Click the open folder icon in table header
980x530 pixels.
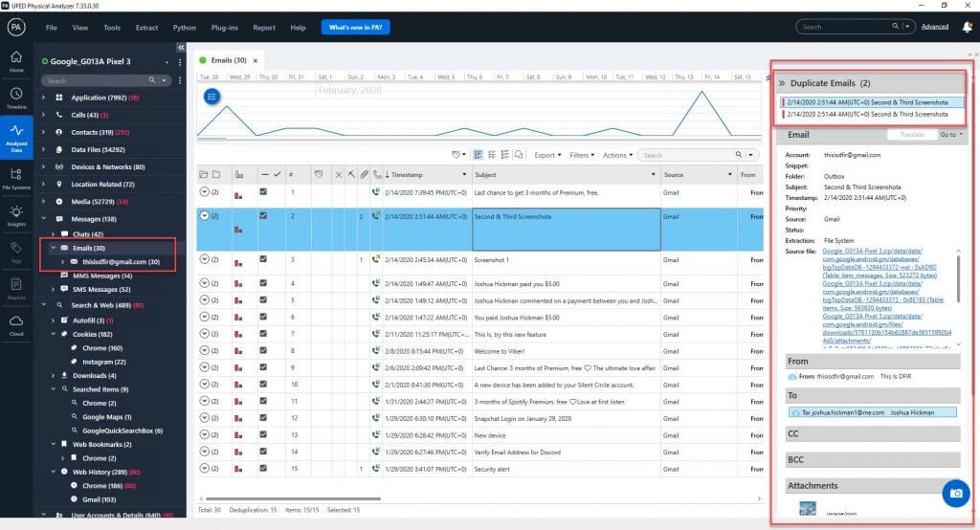coord(203,174)
